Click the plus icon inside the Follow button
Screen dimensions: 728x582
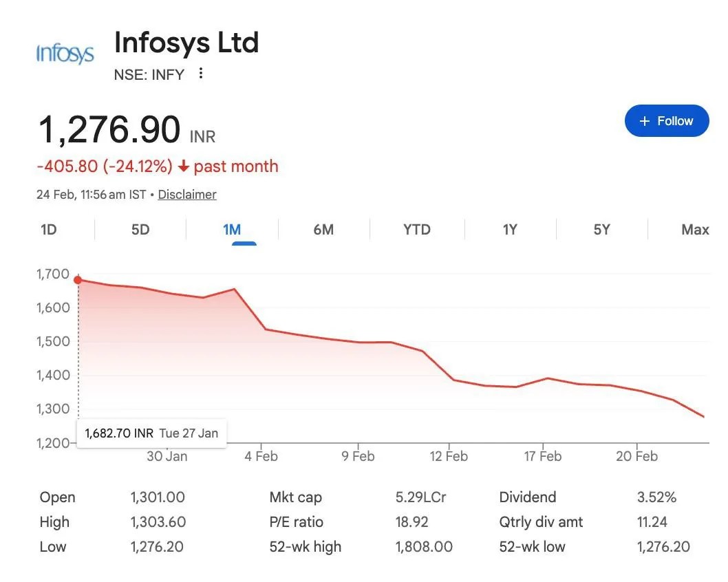[x=644, y=120]
